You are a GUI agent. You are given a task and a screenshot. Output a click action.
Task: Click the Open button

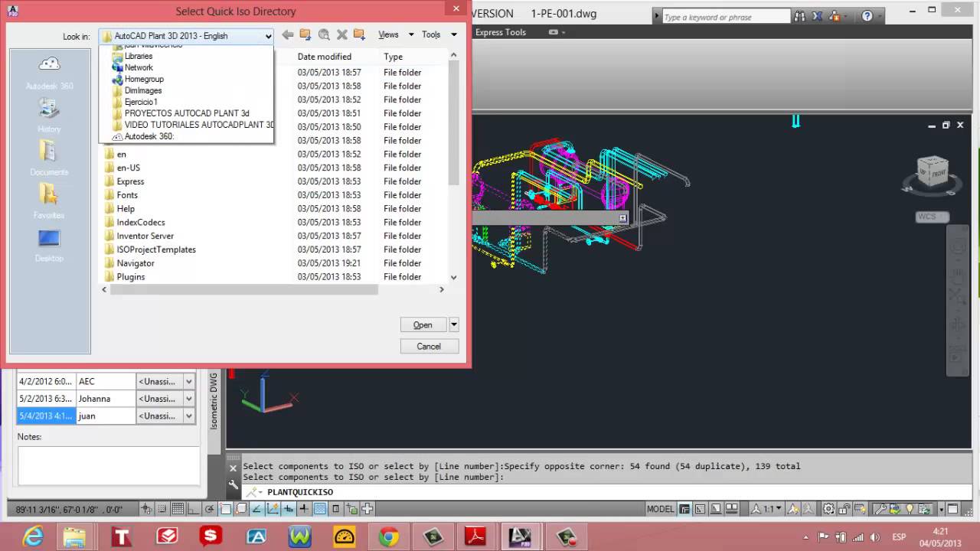(x=423, y=325)
